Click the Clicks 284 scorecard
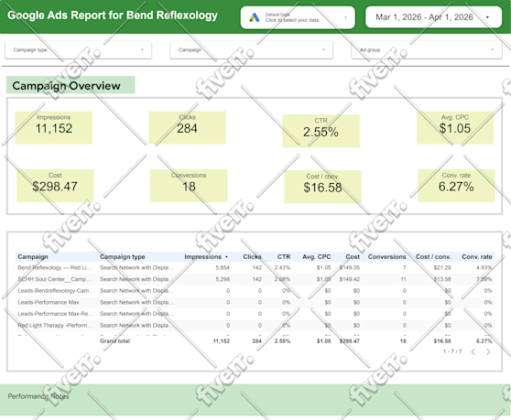The image size is (511, 420). coord(188,127)
